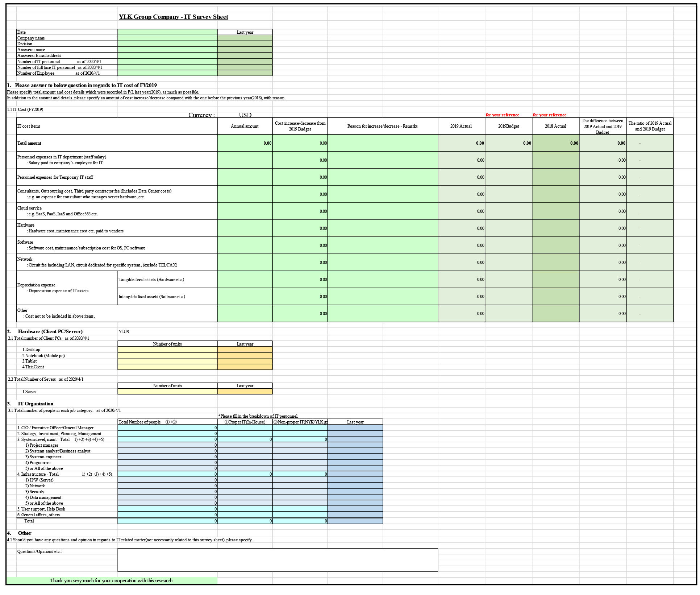Click the Security row Proper IT cell
Image resolution: width=700 pixels, height=595 pixels.
[245, 492]
